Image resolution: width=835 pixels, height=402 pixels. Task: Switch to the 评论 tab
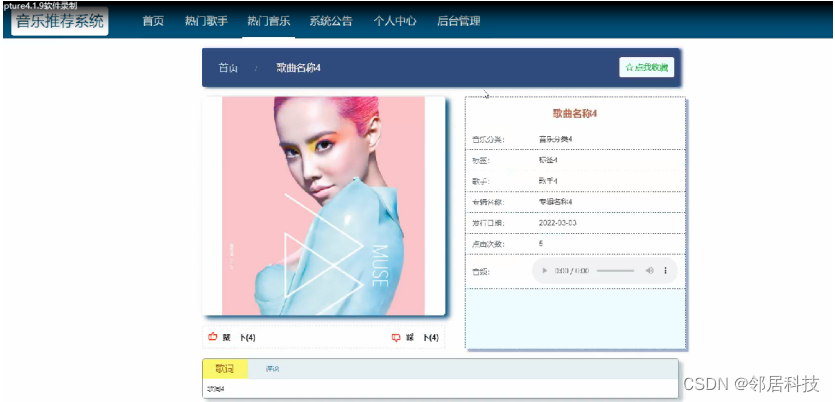click(272, 368)
